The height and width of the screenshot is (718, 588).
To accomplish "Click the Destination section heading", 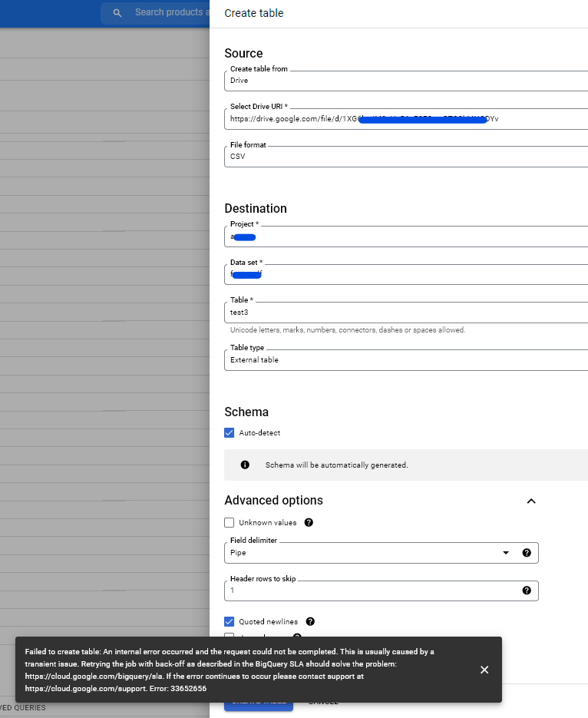I will coord(256,208).
